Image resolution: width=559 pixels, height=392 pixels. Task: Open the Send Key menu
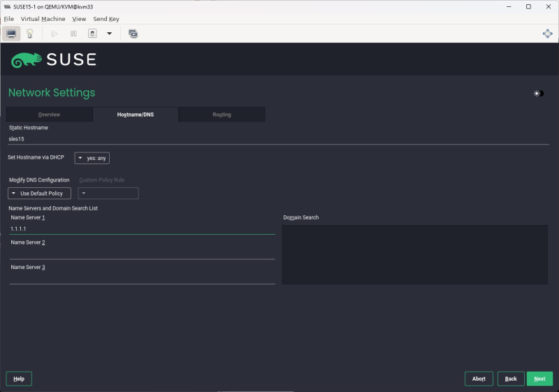(x=106, y=19)
